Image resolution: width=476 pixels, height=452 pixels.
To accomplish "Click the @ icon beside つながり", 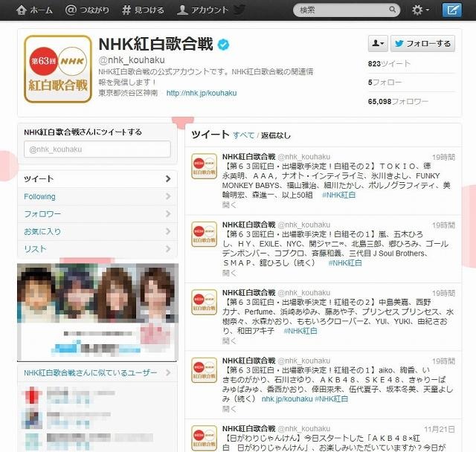I will click(71, 10).
